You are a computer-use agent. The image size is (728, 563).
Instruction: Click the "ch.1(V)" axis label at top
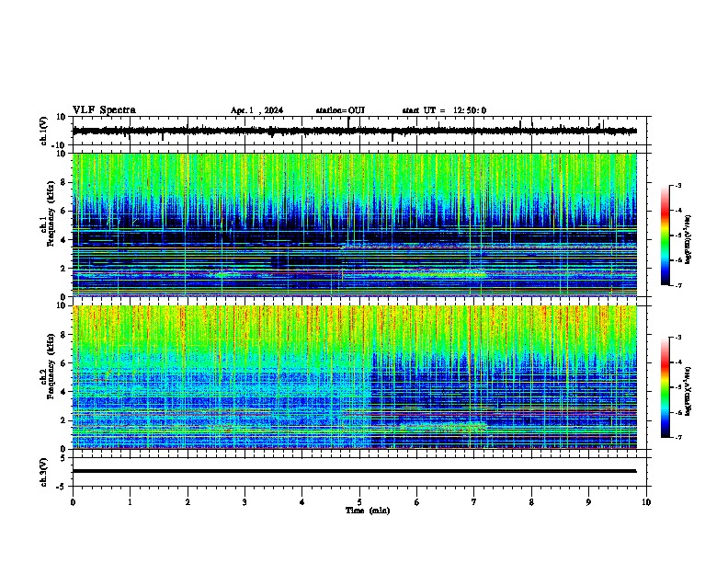pyautogui.click(x=44, y=131)
